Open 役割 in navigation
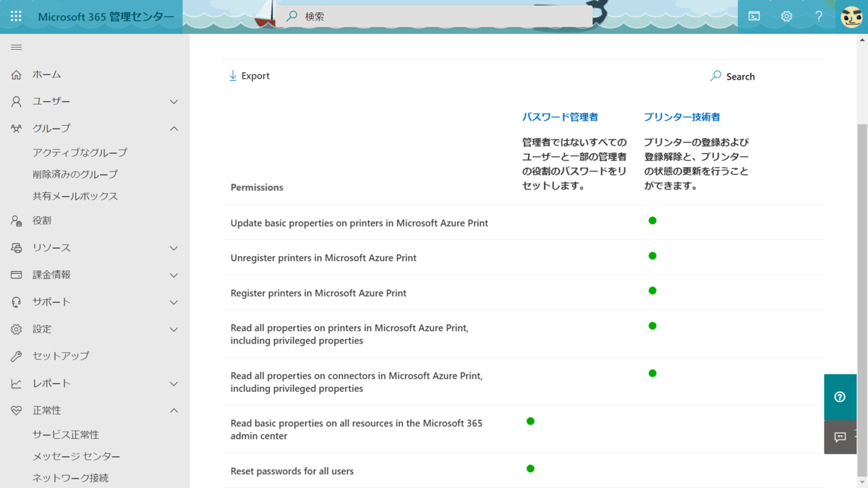868x488 pixels. pos(42,221)
